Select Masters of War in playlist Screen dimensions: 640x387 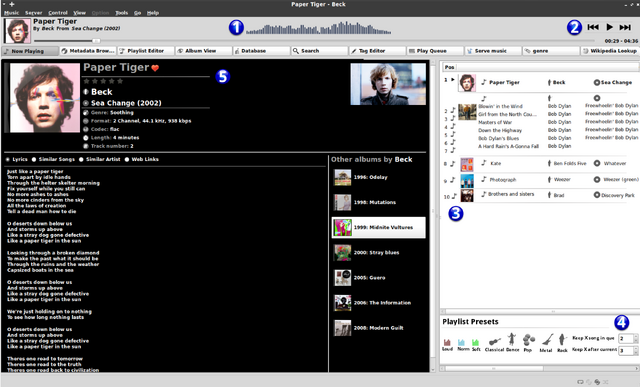pos(495,122)
